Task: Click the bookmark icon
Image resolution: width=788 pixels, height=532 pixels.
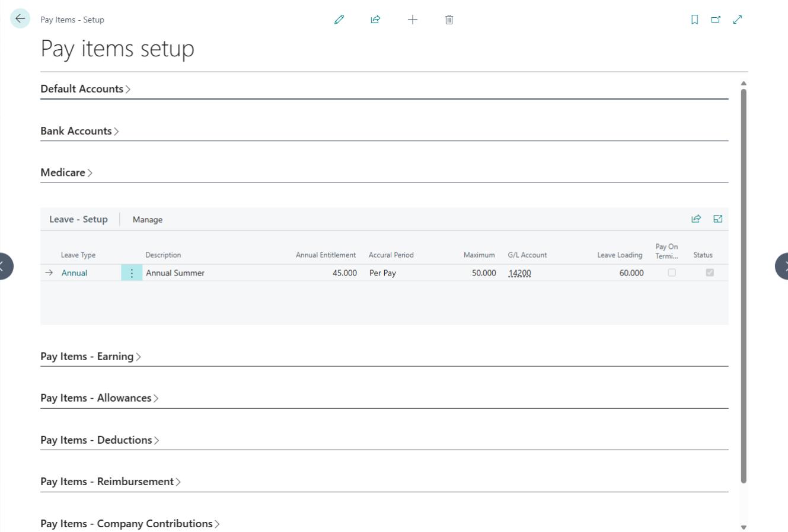Action: coord(694,20)
